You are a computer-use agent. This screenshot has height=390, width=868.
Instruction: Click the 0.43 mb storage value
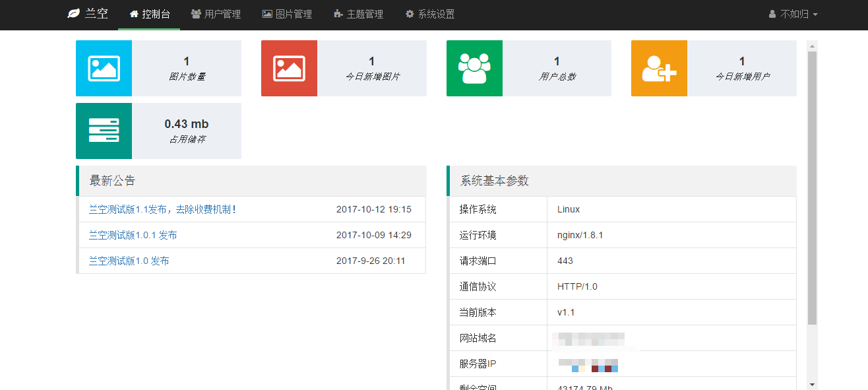[187, 124]
